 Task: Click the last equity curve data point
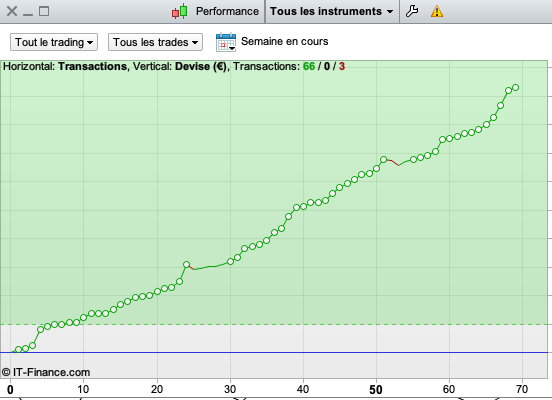click(515, 87)
